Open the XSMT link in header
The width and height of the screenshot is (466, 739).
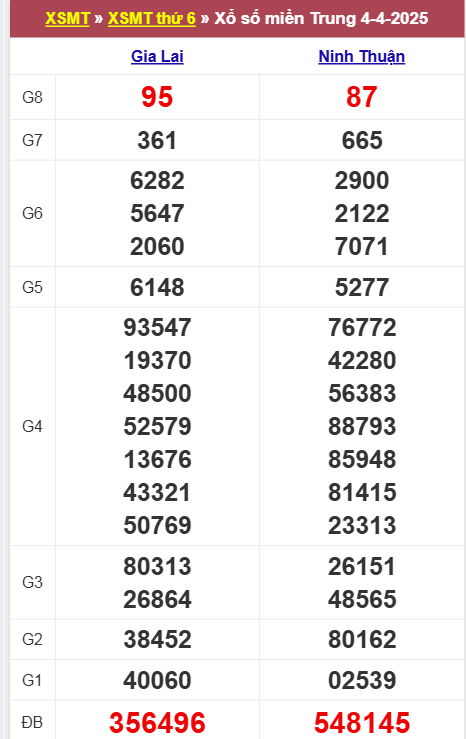(67, 18)
